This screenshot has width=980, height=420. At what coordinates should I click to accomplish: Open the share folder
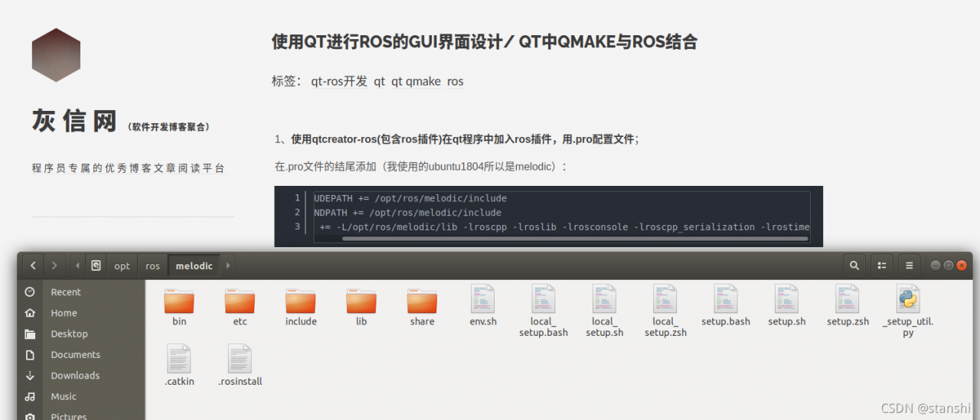422,306
